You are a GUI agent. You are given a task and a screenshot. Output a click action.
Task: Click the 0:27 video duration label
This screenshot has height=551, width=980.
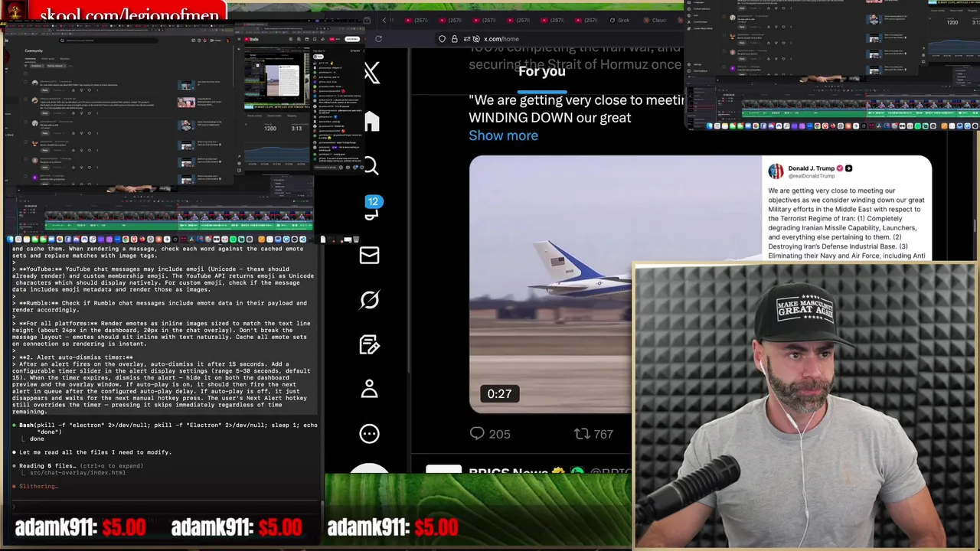[499, 394]
